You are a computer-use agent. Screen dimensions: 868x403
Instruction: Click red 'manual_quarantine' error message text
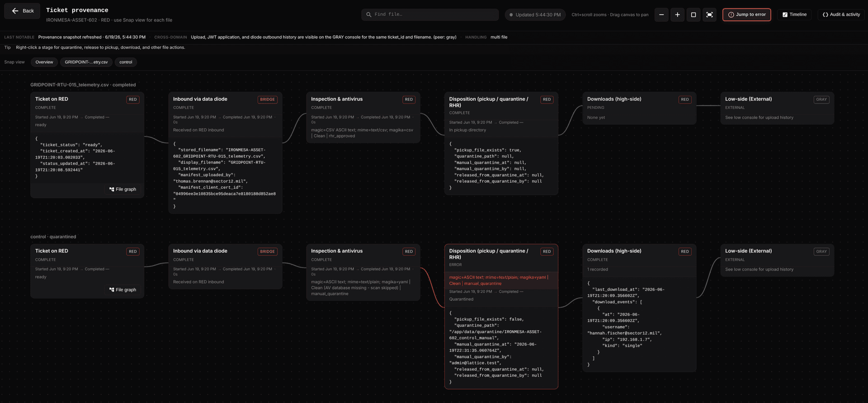coord(482,284)
